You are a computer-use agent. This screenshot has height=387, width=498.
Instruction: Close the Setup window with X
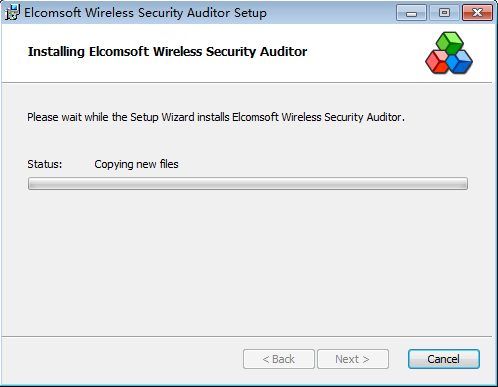click(477, 13)
